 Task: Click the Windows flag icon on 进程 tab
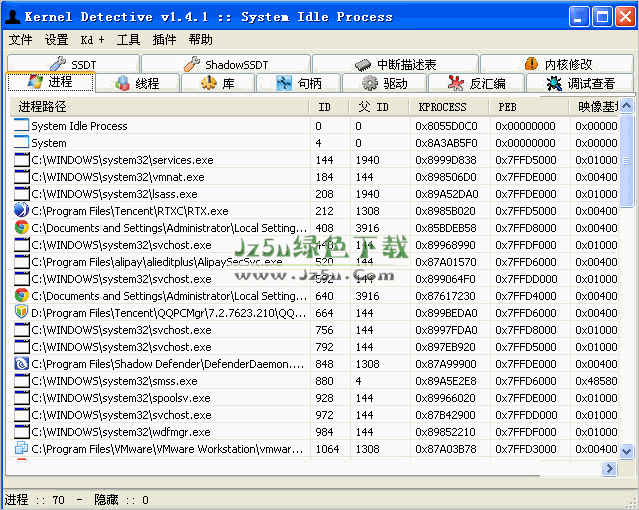click(35, 81)
